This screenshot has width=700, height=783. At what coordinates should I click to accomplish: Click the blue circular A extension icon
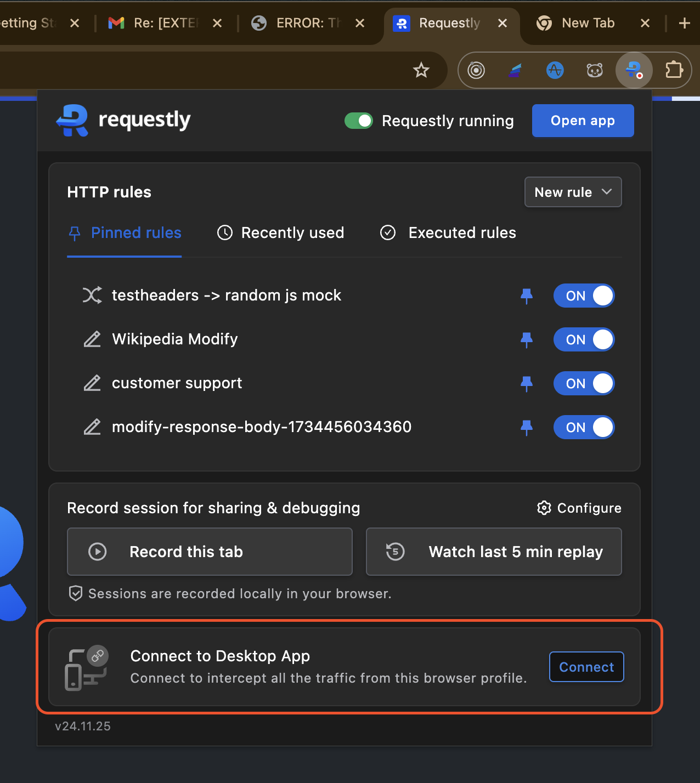[x=555, y=70]
